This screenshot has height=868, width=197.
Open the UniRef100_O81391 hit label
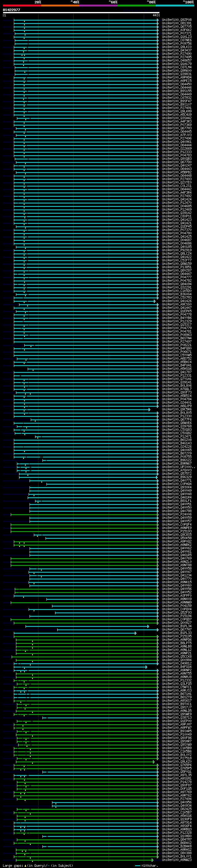(177, 23)
